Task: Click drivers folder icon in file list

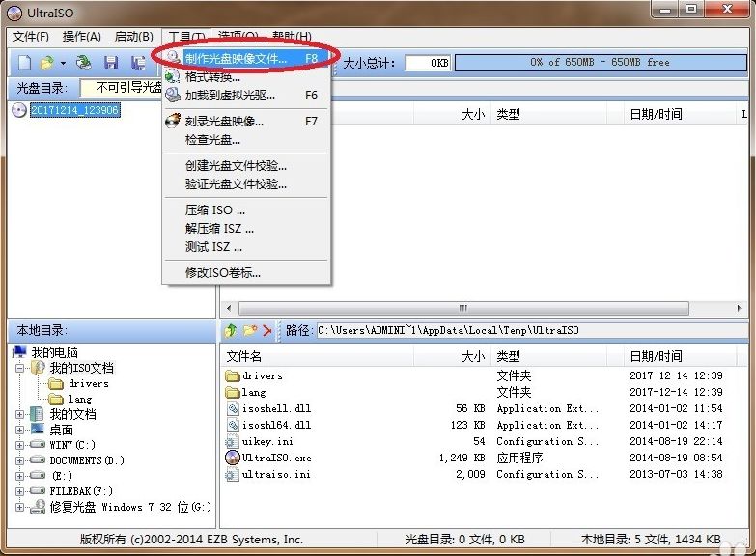Action: [x=233, y=375]
